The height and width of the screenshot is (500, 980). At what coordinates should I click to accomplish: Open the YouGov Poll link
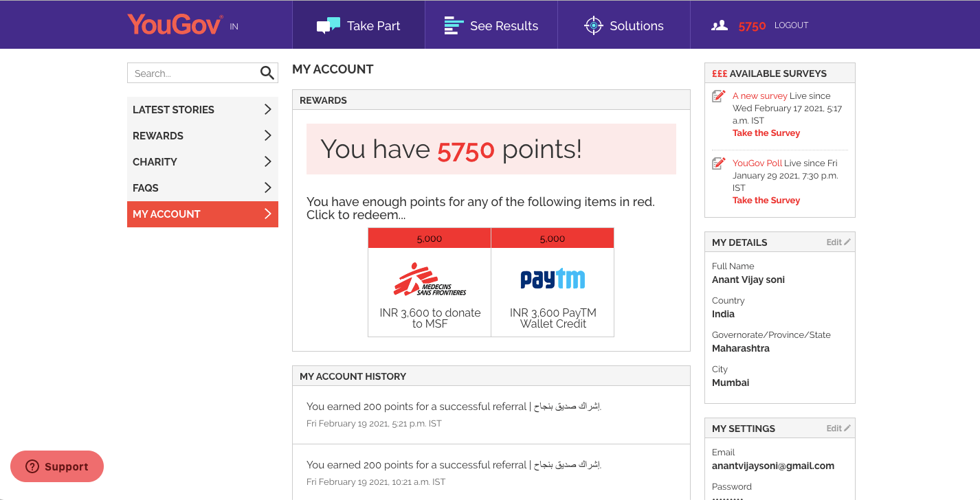click(757, 163)
